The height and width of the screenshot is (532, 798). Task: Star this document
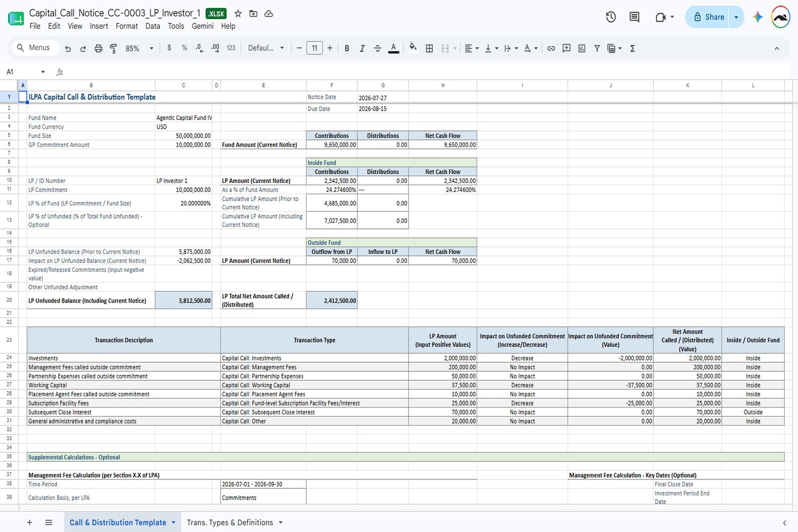[238, 13]
